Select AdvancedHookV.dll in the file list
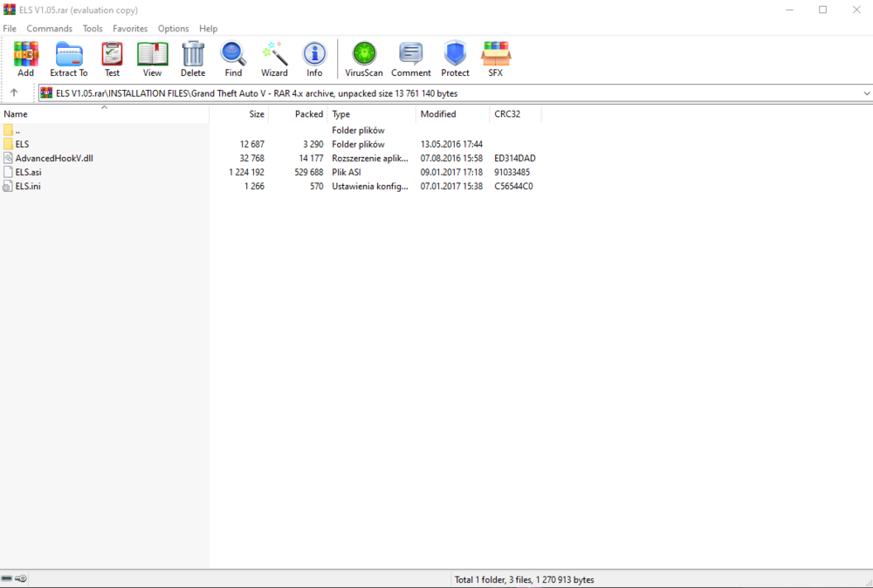 [54, 158]
